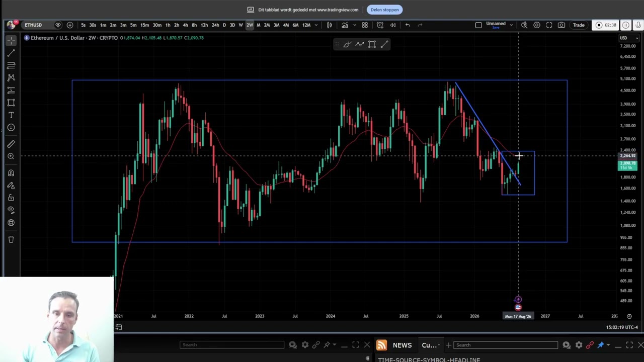Open indicator templates grid icon
The image size is (644, 362).
click(365, 25)
